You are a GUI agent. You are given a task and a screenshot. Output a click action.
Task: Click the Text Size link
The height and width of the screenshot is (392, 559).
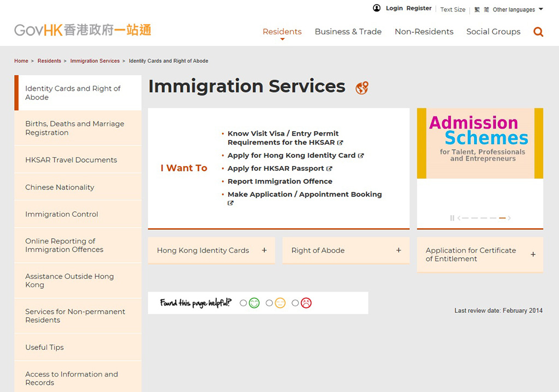[x=453, y=10]
